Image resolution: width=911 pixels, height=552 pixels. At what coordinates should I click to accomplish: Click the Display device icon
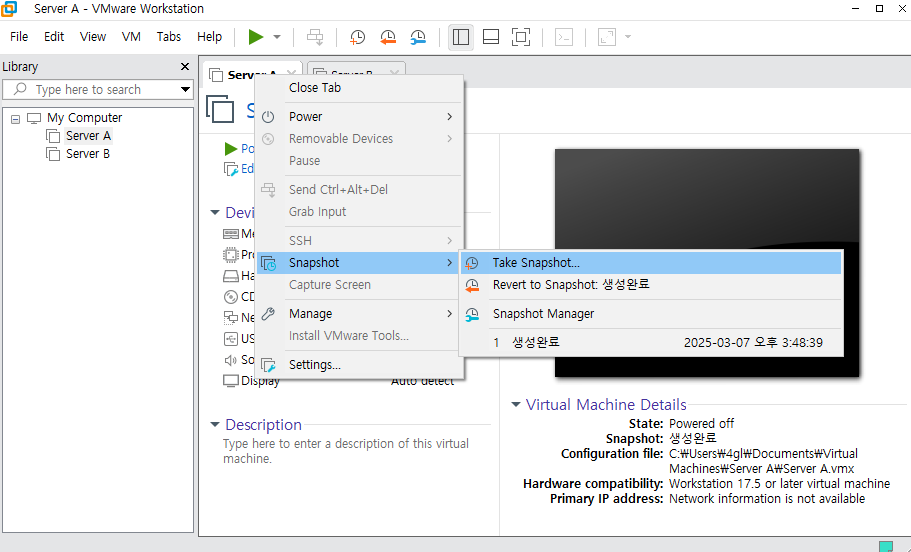tap(231, 381)
